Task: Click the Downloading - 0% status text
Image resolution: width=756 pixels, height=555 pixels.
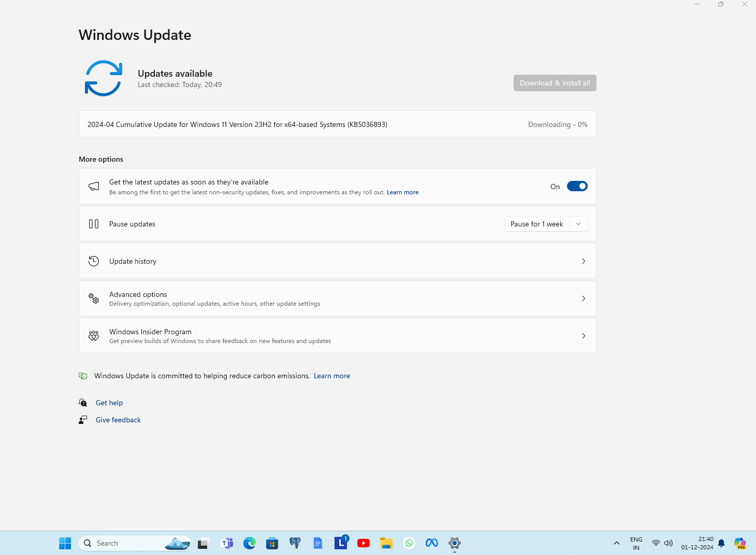Action: [x=558, y=124]
